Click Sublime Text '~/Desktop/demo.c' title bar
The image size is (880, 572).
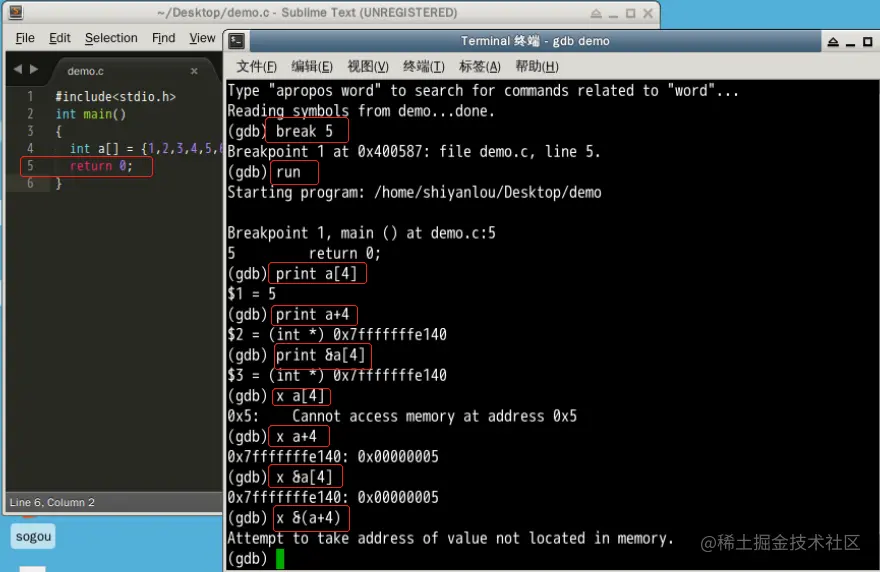click(307, 12)
